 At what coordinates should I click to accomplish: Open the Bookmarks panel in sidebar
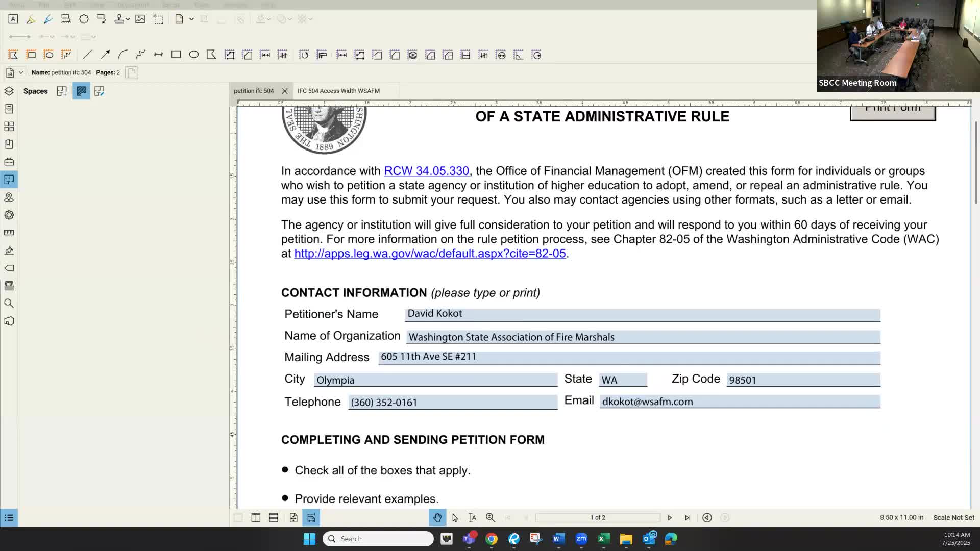(x=9, y=144)
